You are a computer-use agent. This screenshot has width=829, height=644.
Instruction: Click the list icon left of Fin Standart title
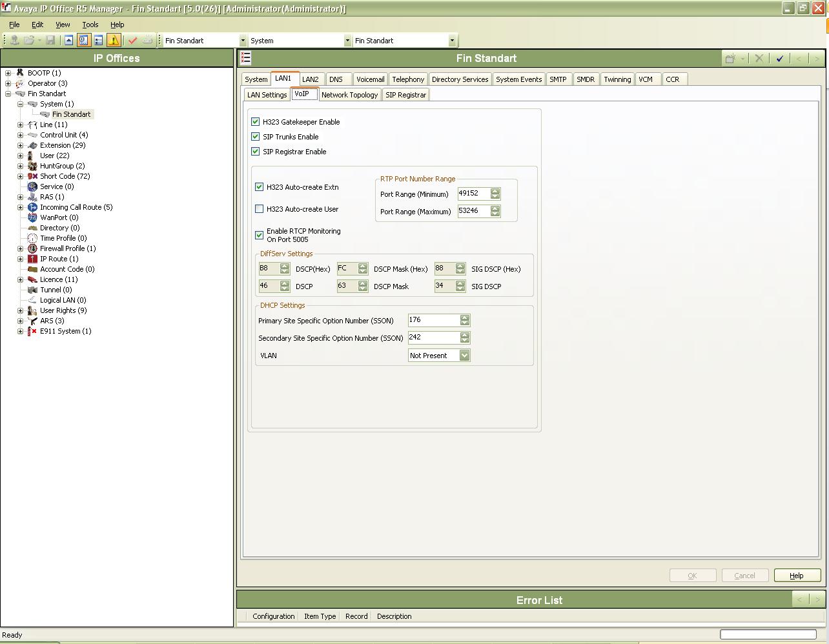click(x=245, y=58)
